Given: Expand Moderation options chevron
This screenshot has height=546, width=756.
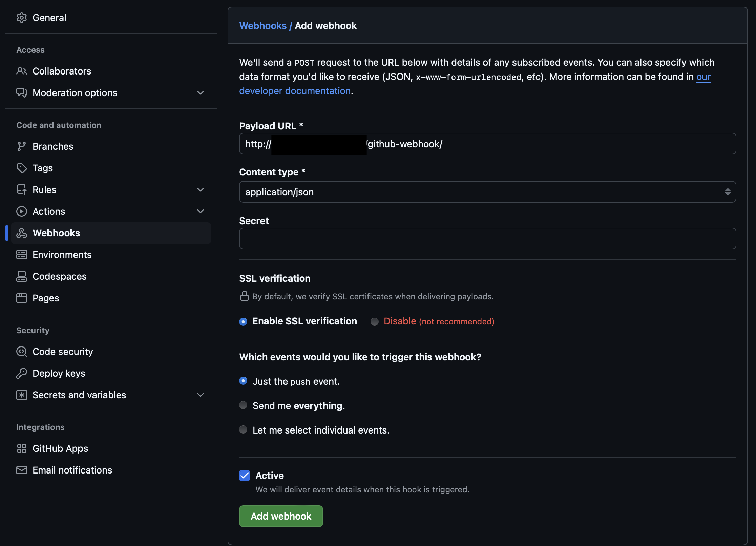Looking at the screenshot, I should tap(201, 93).
